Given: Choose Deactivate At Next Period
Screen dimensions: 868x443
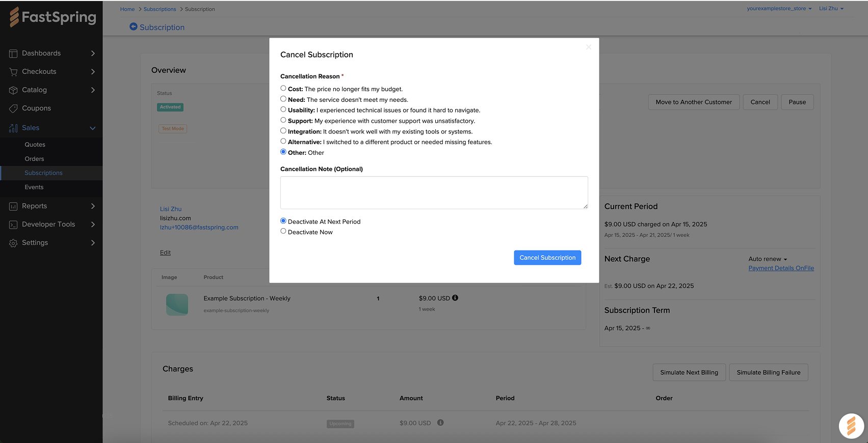Looking at the screenshot, I should pos(283,220).
